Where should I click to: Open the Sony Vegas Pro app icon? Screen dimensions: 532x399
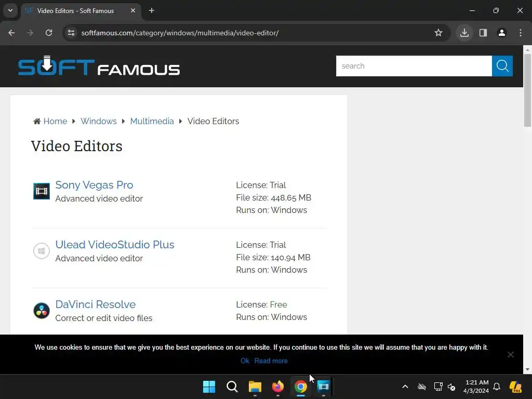tap(42, 191)
